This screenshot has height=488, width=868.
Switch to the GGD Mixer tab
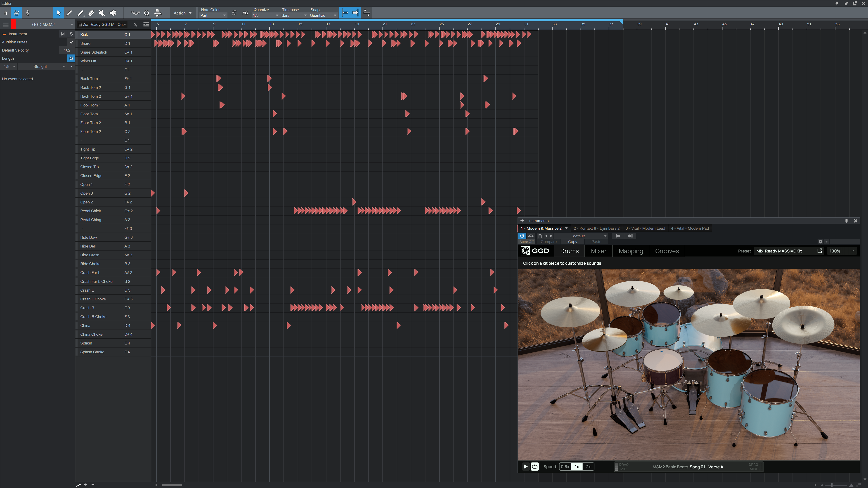tap(598, 251)
